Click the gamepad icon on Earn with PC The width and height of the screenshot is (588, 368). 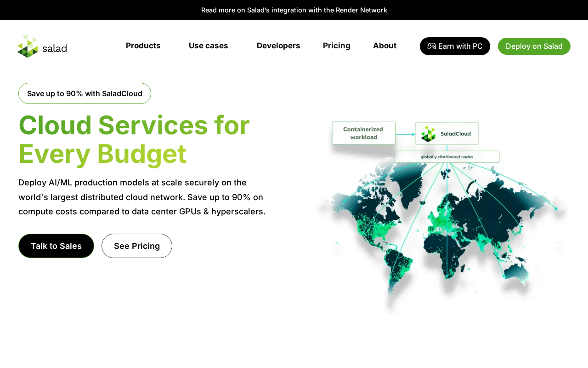coord(432,46)
